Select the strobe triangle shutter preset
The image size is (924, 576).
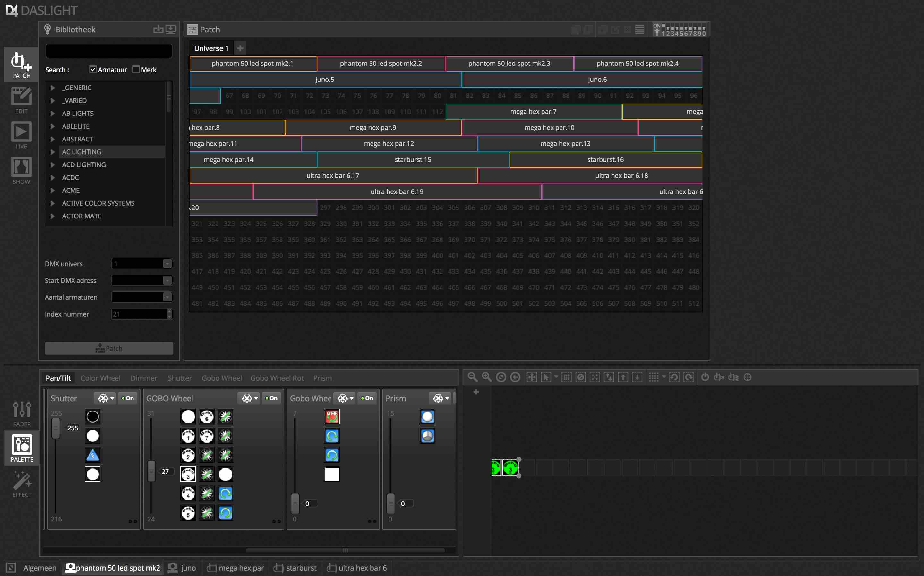click(93, 455)
